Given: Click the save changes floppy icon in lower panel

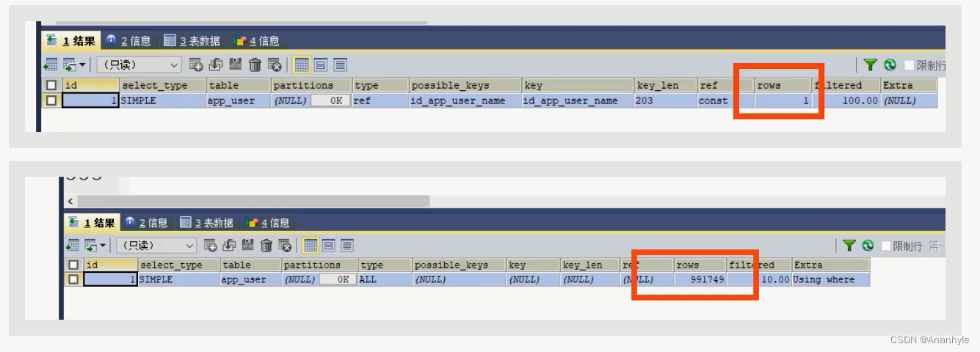Looking at the screenshot, I should [247, 245].
